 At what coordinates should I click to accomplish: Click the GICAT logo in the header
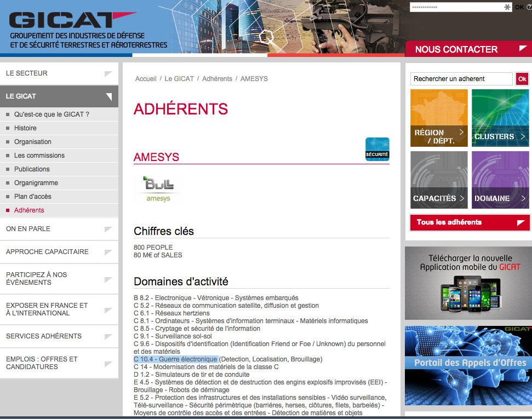pyautogui.click(x=73, y=20)
